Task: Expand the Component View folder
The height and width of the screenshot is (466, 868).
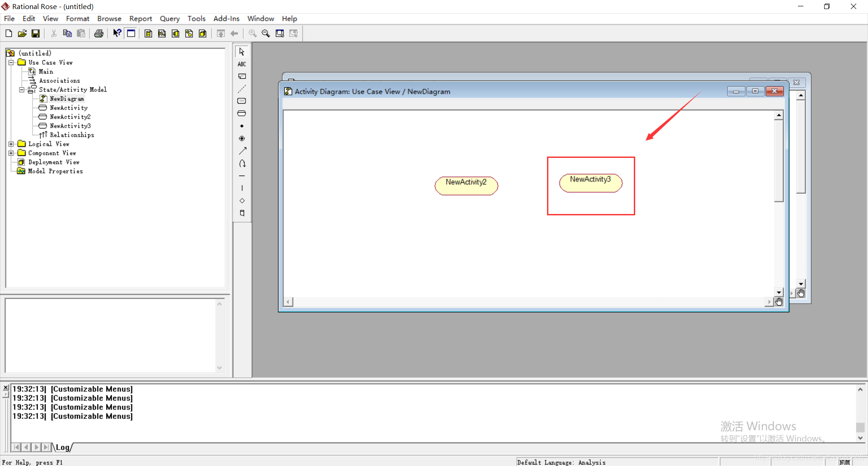Action: 11,153
